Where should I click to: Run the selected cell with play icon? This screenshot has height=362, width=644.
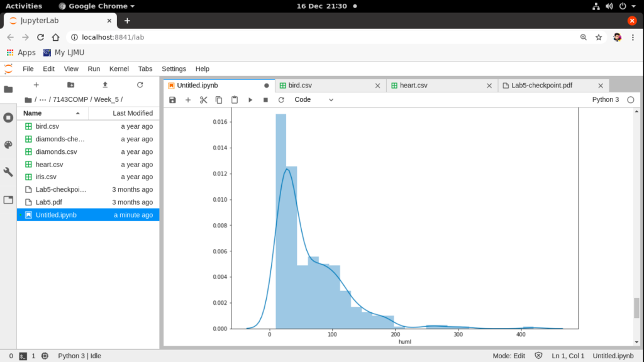tap(250, 100)
